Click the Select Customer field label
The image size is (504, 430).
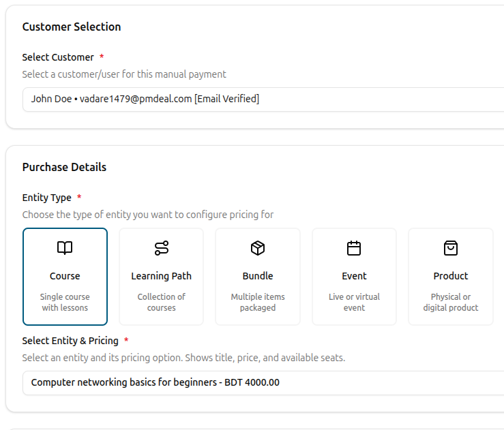[58, 57]
